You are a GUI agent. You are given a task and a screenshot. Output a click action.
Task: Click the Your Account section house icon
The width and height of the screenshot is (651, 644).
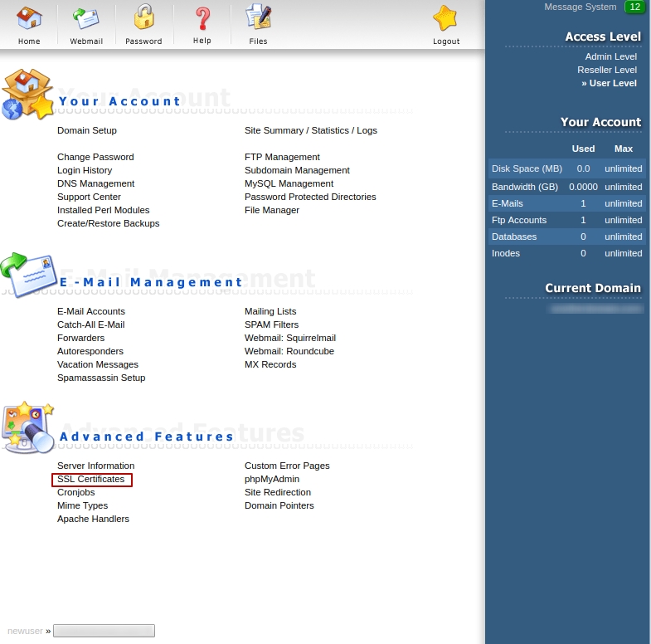27,95
